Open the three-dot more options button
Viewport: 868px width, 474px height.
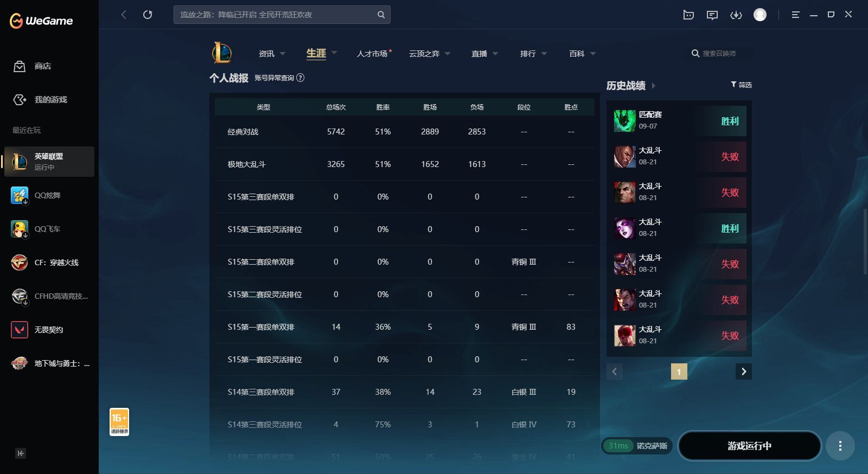pyautogui.click(x=840, y=446)
